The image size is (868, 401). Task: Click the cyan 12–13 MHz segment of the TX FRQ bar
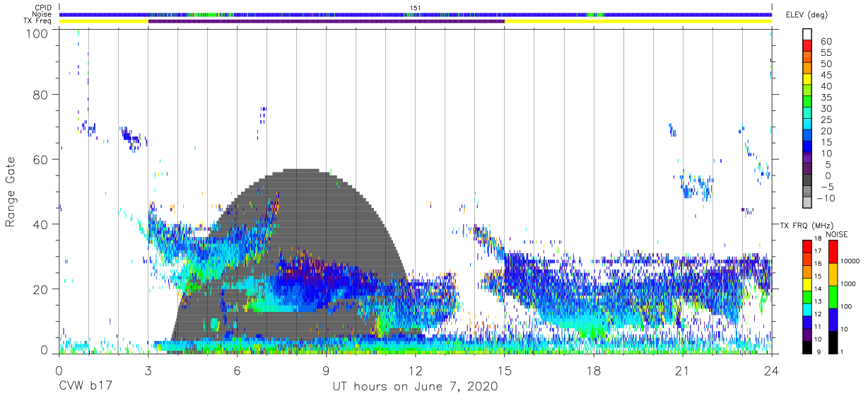coord(806,310)
